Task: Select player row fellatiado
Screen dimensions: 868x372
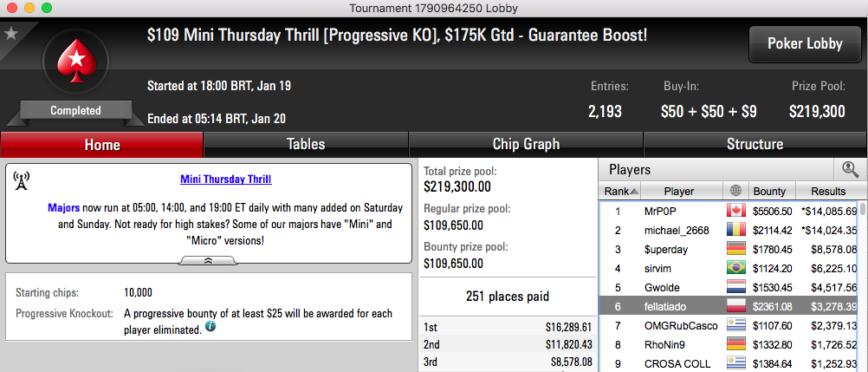Action: pyautogui.click(x=733, y=307)
